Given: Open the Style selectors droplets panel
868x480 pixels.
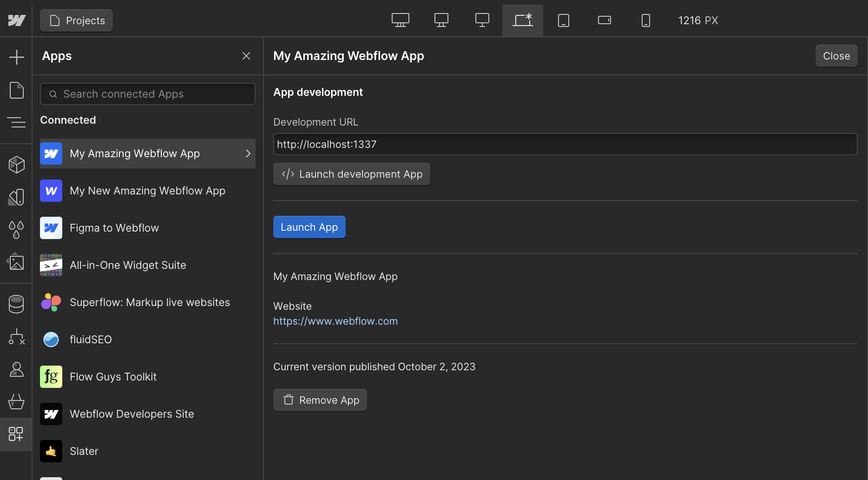Looking at the screenshot, I should click(16, 230).
